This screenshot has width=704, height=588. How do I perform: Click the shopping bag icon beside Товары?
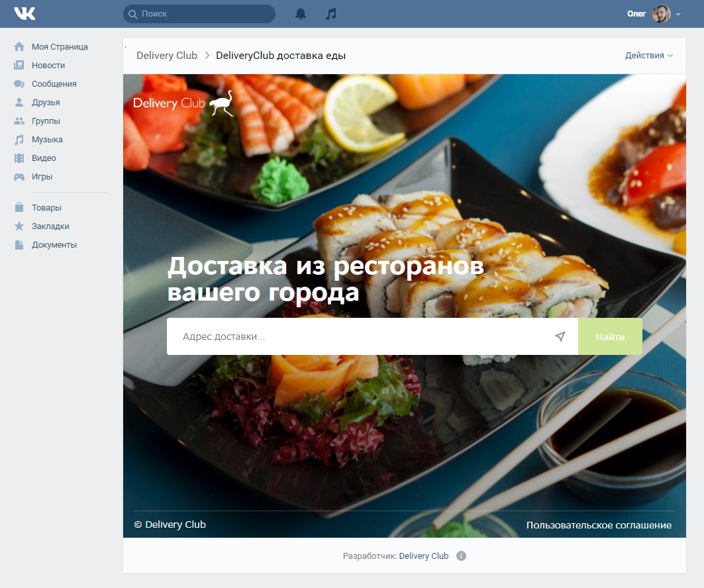(19, 207)
